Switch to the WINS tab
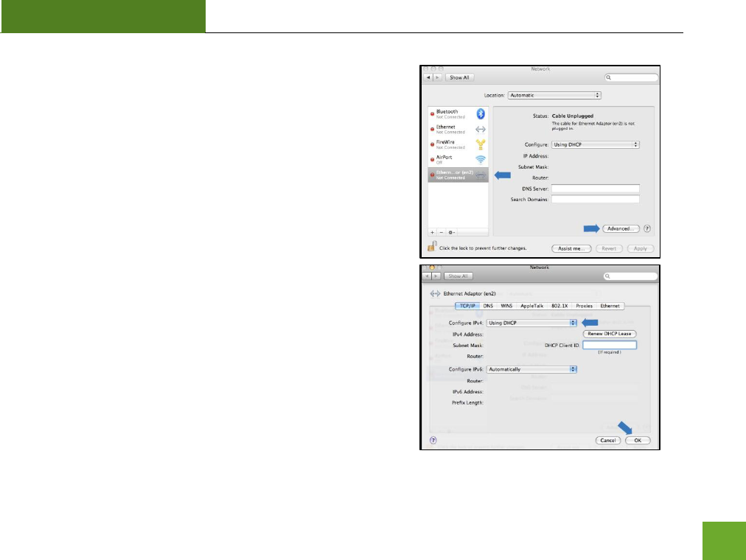 [x=506, y=306]
